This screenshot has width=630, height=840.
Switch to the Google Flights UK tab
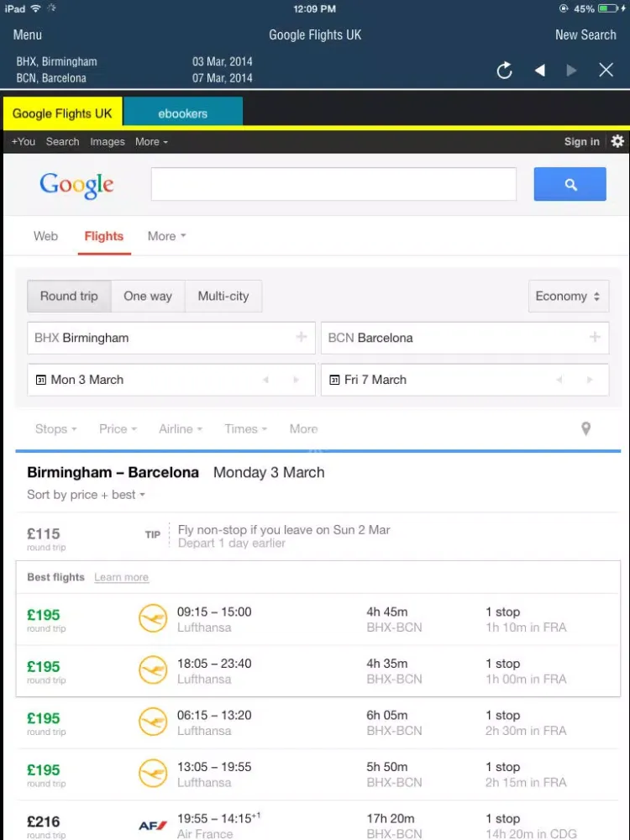62,113
